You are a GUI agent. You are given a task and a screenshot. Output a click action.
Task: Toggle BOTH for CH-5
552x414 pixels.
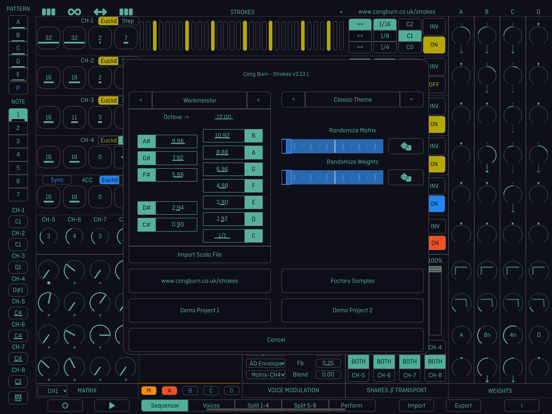pos(358,362)
